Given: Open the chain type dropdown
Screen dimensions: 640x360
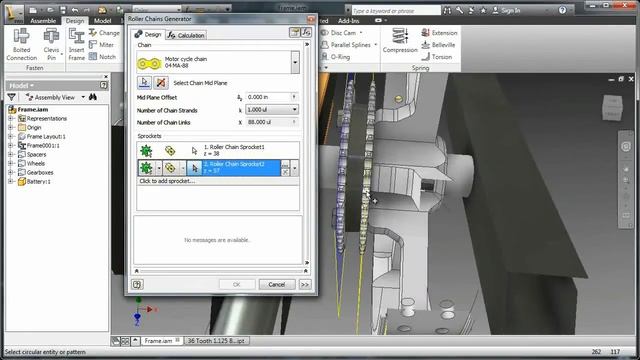Looking at the screenshot, I should tap(295, 62).
